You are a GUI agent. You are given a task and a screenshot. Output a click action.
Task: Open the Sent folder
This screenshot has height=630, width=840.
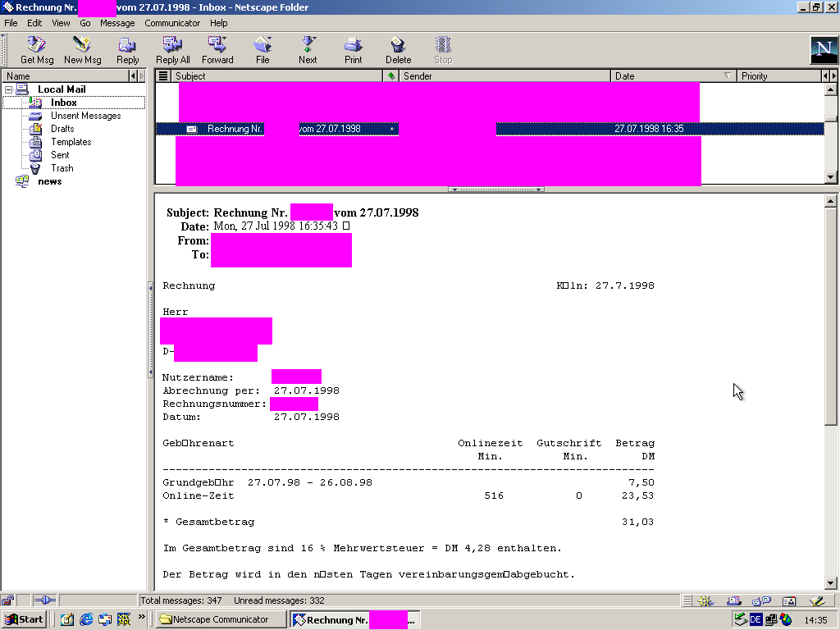(59, 155)
